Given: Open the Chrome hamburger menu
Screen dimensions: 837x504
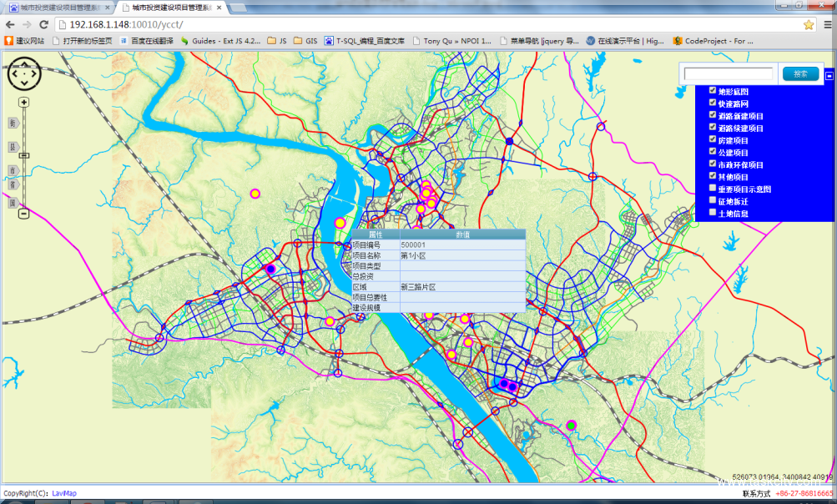Looking at the screenshot, I should tap(827, 24).
